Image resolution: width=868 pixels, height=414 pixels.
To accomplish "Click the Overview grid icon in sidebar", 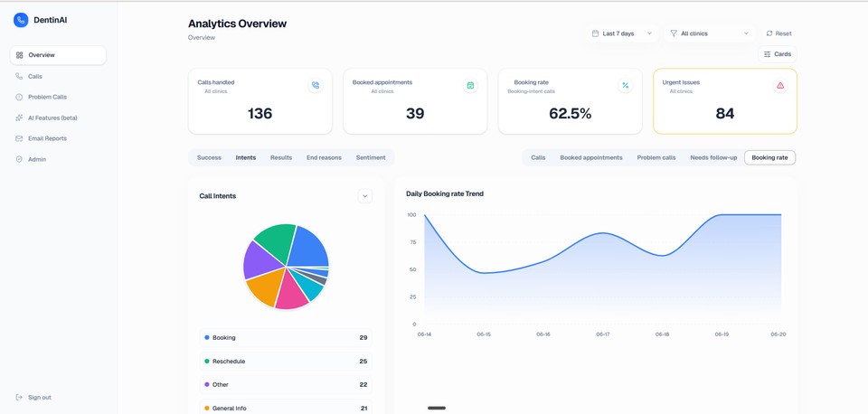I will coord(19,55).
